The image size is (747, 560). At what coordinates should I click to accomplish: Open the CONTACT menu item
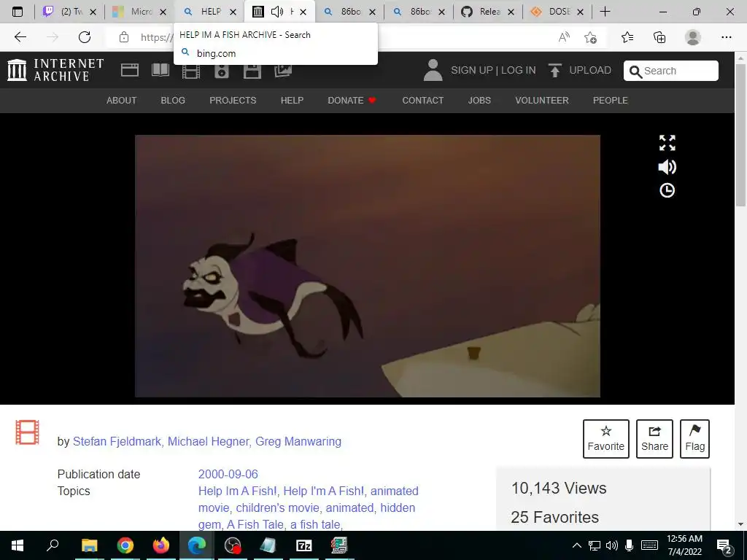(422, 101)
